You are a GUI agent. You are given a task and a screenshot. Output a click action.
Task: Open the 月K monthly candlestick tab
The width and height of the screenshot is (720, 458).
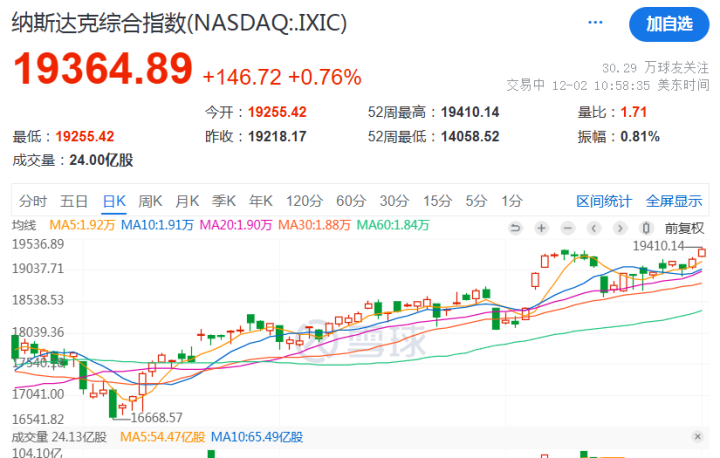click(x=187, y=201)
